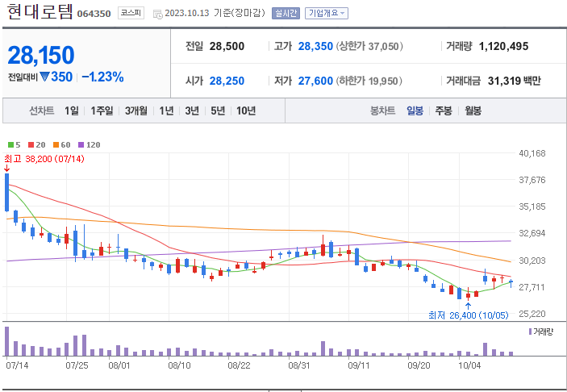Click the 최고 38,200 (07/14) label
Screen dimensions: 567x392
(x=44, y=159)
